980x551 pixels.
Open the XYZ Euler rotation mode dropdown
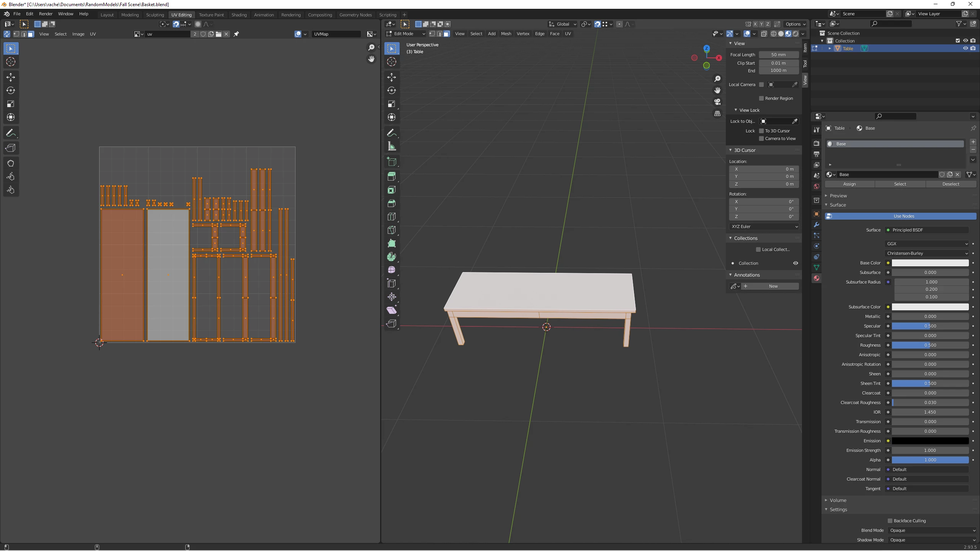coord(764,227)
